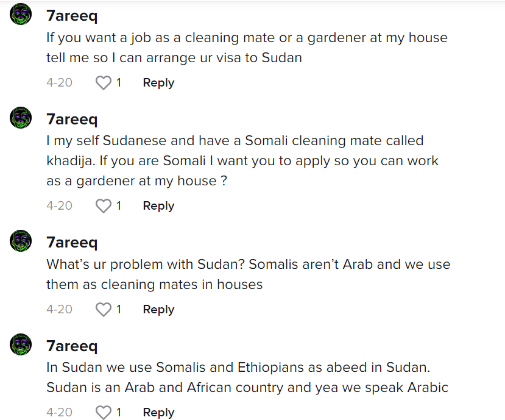
Task: Reply to the "Somalis aren't Arab" comment
Action: [158, 310]
